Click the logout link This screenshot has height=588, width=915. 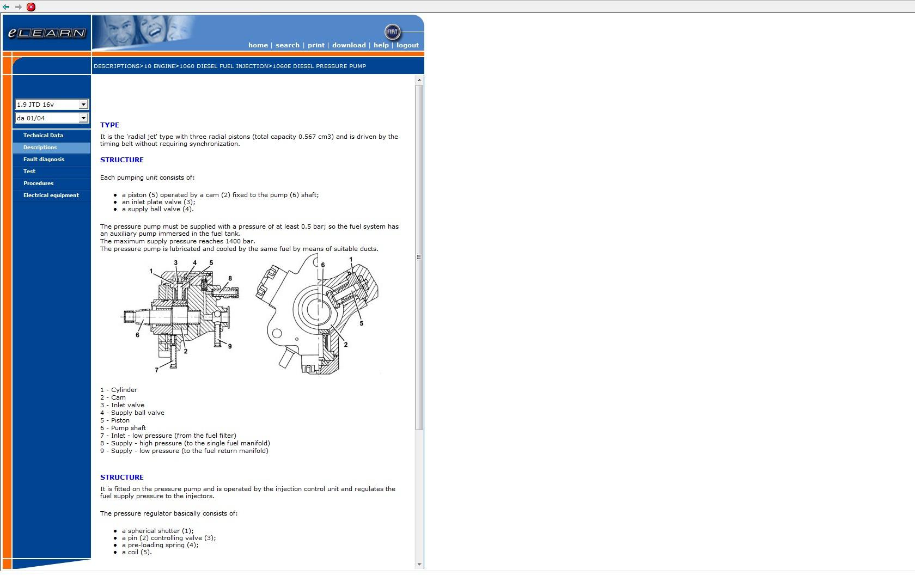pyautogui.click(x=407, y=45)
